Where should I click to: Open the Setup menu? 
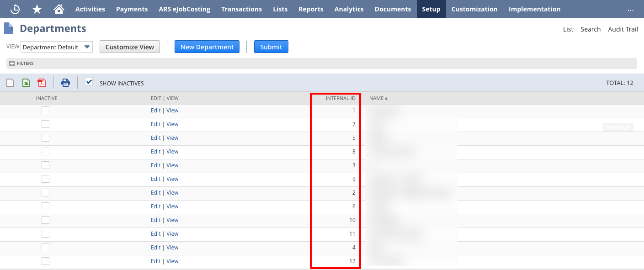pos(431,9)
